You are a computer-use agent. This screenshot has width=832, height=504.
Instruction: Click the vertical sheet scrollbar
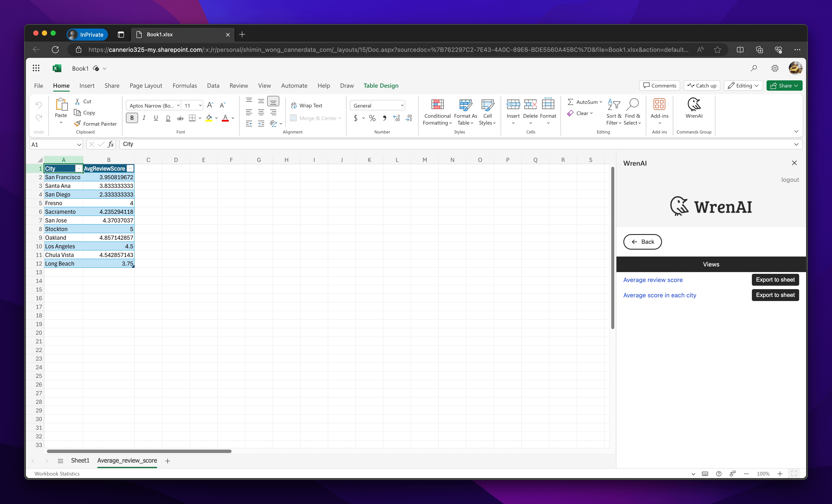pos(613,248)
